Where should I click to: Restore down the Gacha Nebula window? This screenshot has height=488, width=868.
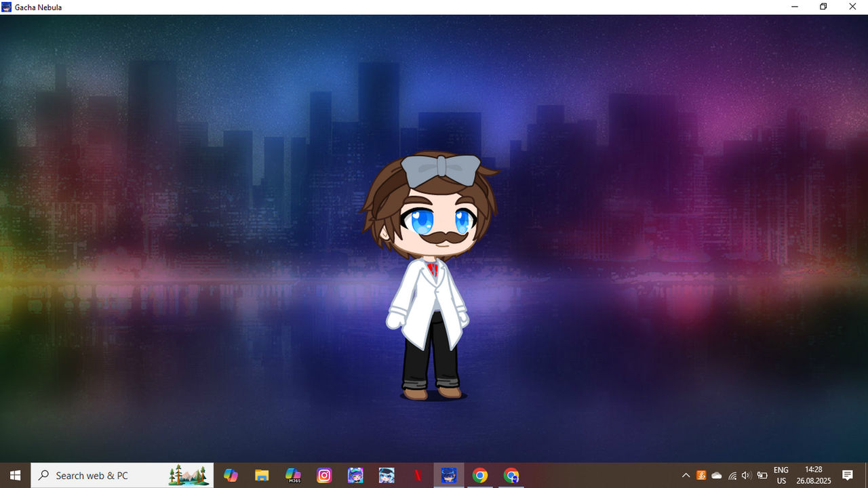[x=823, y=7]
